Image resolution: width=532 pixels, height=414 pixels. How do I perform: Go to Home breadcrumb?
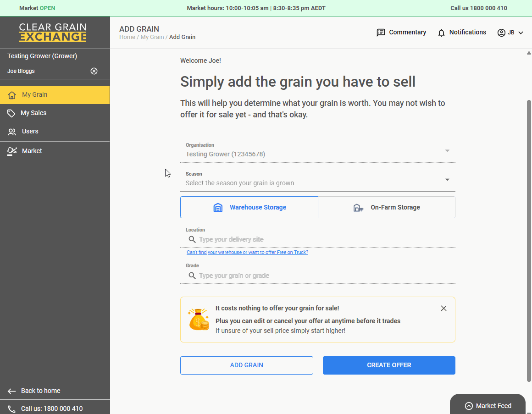[127, 37]
